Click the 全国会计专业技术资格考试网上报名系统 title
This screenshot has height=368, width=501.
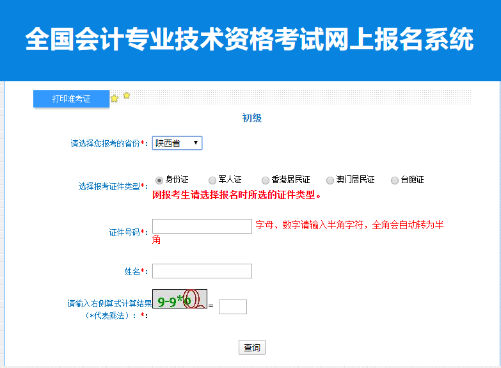point(249,39)
